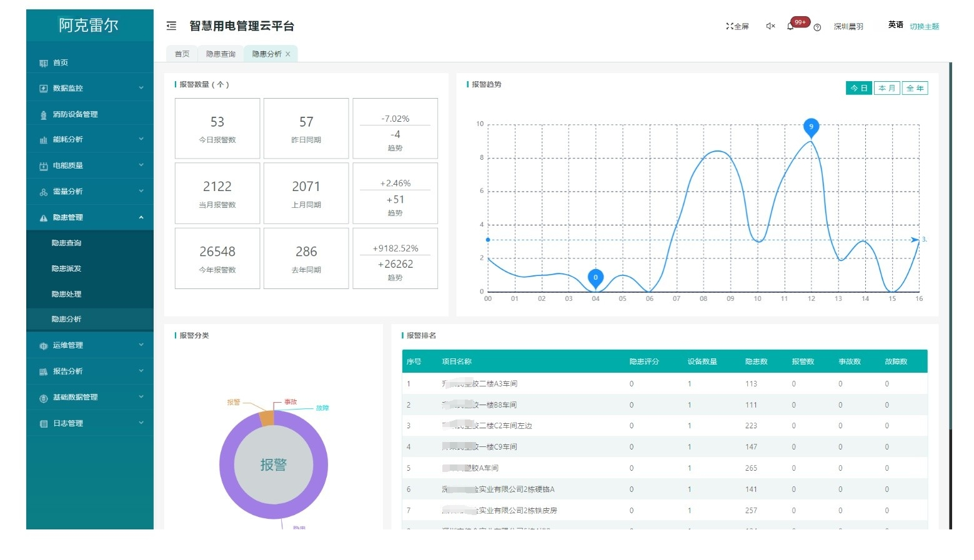The height and width of the screenshot is (560, 974).
Task: Switch to the 首页 tab
Action: point(182,54)
